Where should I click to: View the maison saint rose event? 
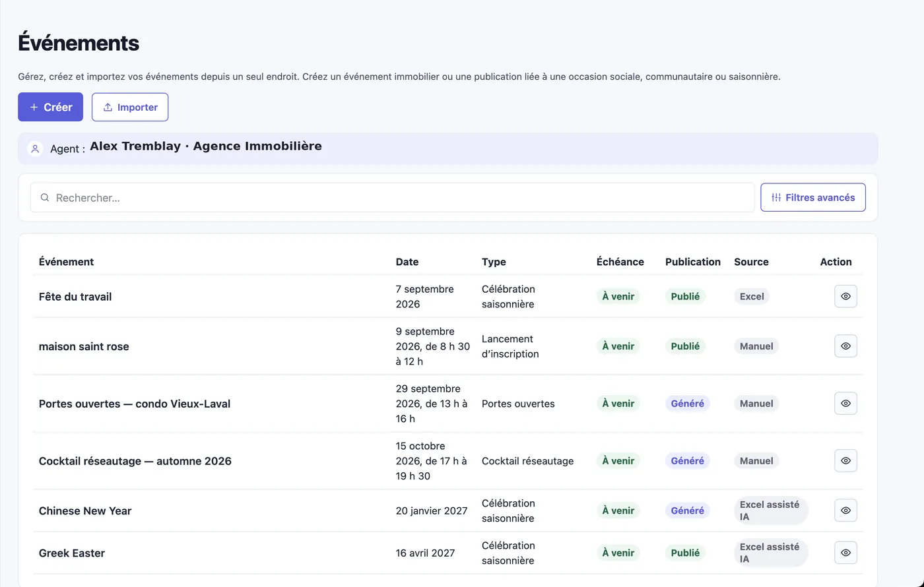coord(845,346)
